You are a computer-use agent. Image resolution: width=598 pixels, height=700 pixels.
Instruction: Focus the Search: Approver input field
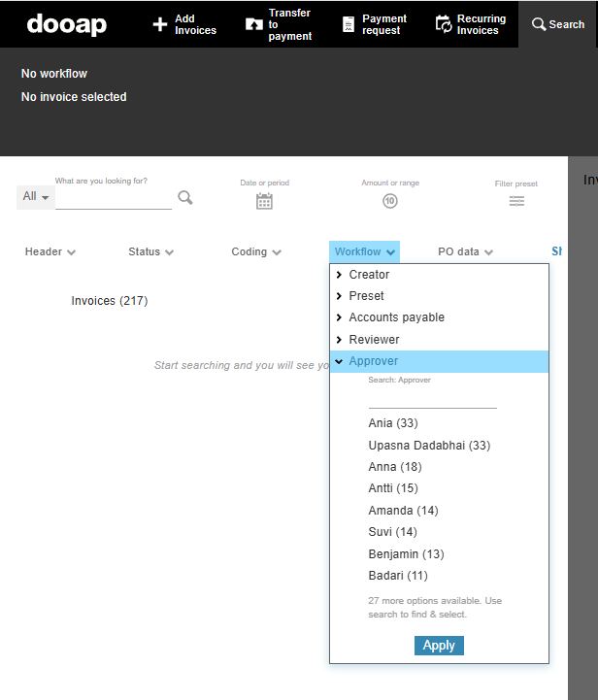(432, 398)
